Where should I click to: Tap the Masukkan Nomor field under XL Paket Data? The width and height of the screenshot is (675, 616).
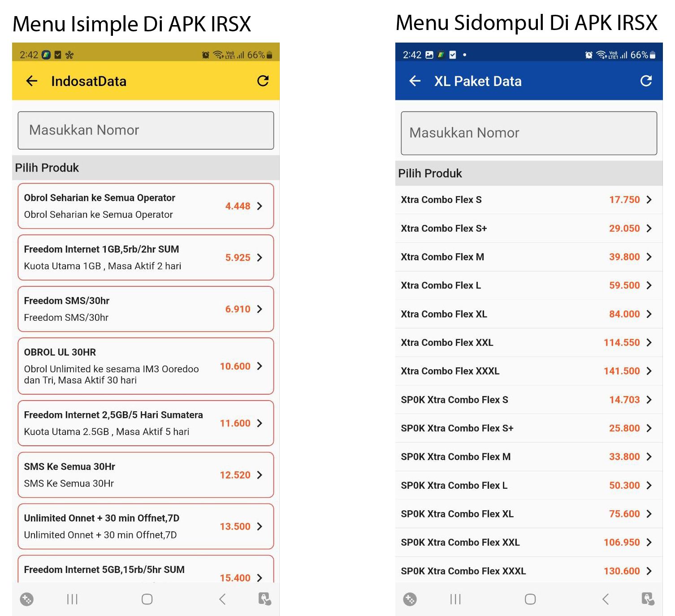(529, 133)
